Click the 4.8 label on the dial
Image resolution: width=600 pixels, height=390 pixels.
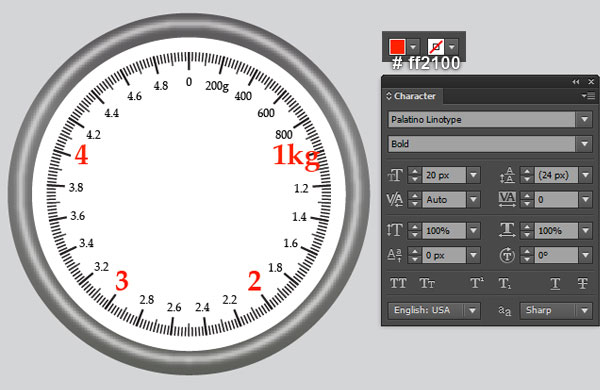(x=161, y=85)
